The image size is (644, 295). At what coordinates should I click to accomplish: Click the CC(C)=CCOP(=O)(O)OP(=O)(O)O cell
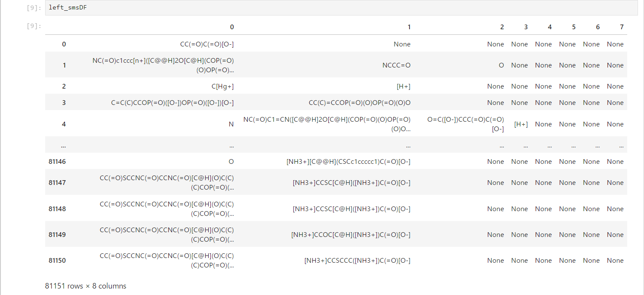[360, 103]
